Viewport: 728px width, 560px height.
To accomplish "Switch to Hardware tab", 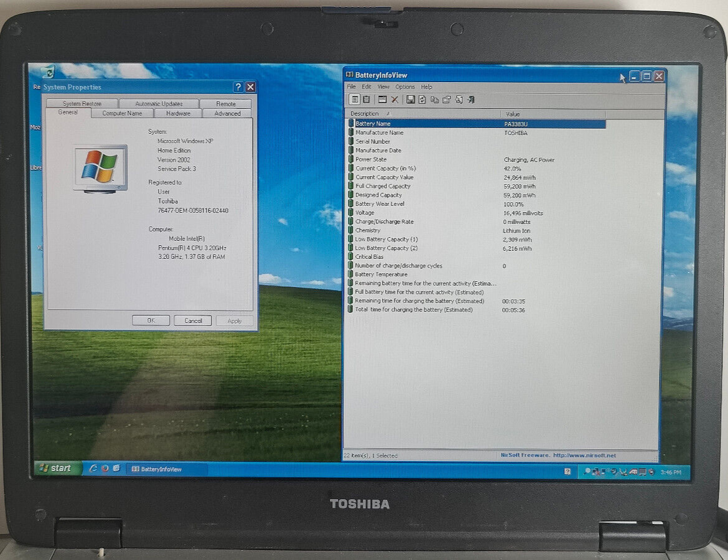I will point(179,113).
